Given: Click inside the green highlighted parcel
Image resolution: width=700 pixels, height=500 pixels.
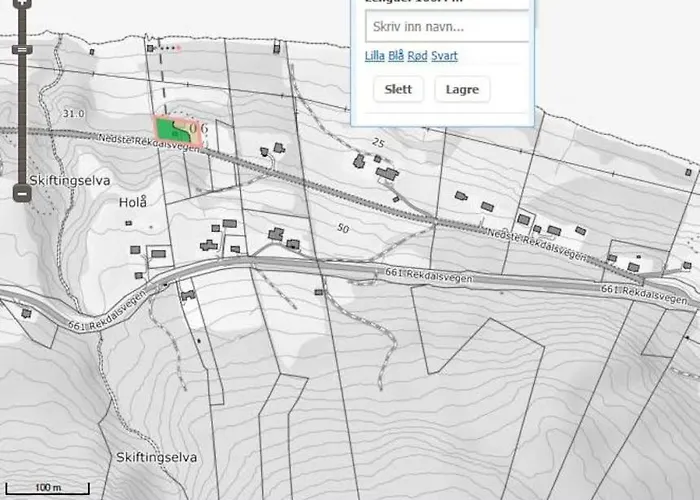Looking at the screenshot, I should pyautogui.click(x=170, y=131).
